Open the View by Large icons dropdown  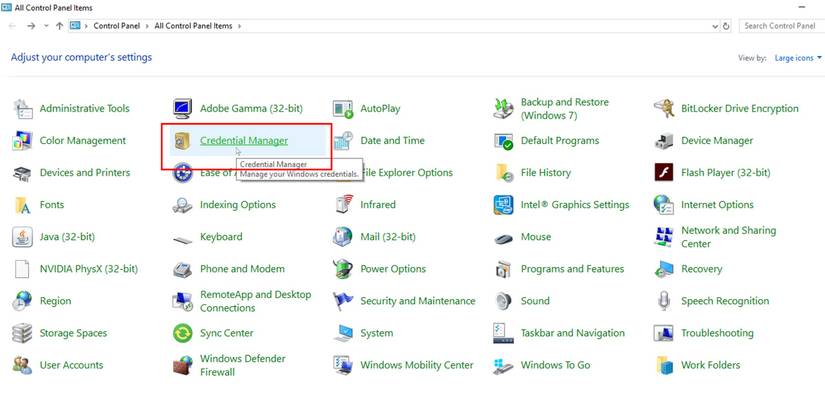tap(798, 58)
